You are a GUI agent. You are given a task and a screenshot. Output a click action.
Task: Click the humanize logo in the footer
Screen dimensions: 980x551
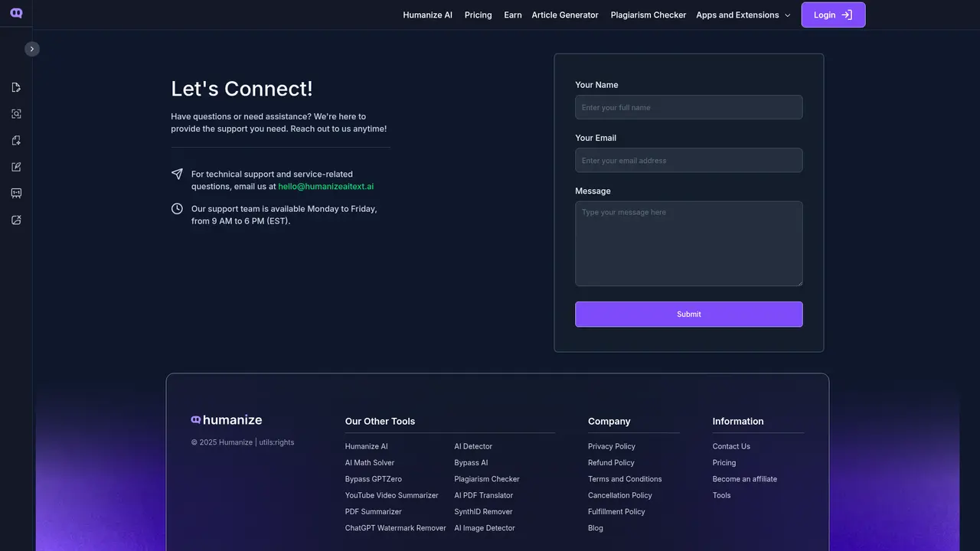coord(227,420)
